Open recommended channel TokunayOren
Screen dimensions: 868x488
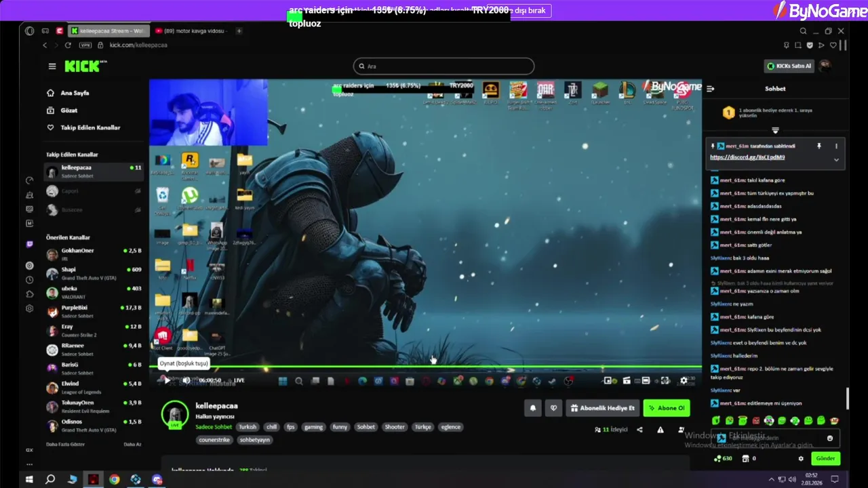[94, 406]
